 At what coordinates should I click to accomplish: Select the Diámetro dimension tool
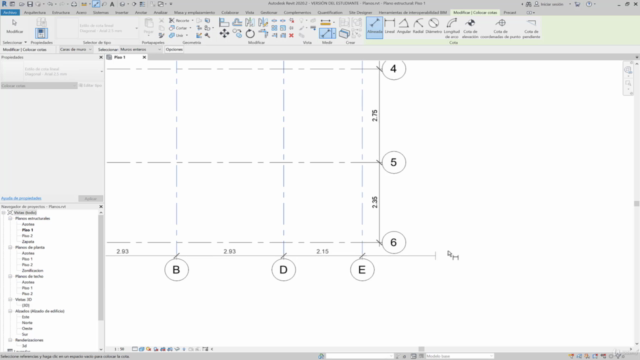coord(433,27)
